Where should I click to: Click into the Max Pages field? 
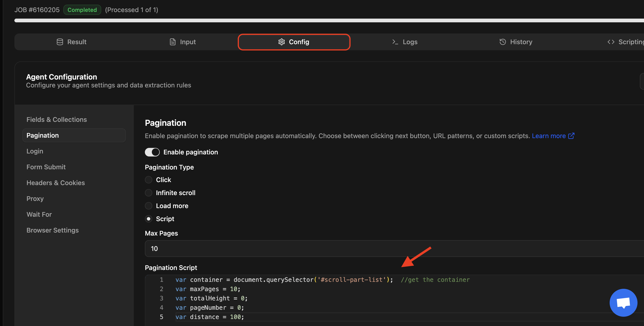point(375,249)
